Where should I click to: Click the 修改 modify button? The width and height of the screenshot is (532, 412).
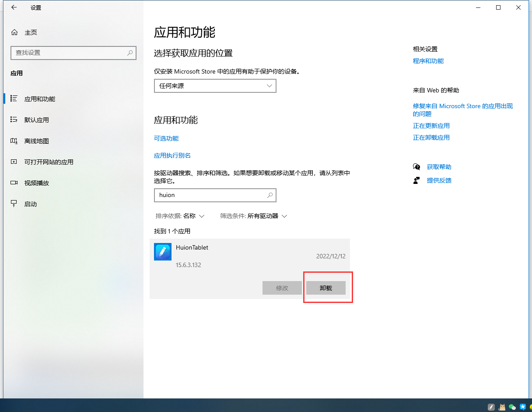tap(282, 288)
